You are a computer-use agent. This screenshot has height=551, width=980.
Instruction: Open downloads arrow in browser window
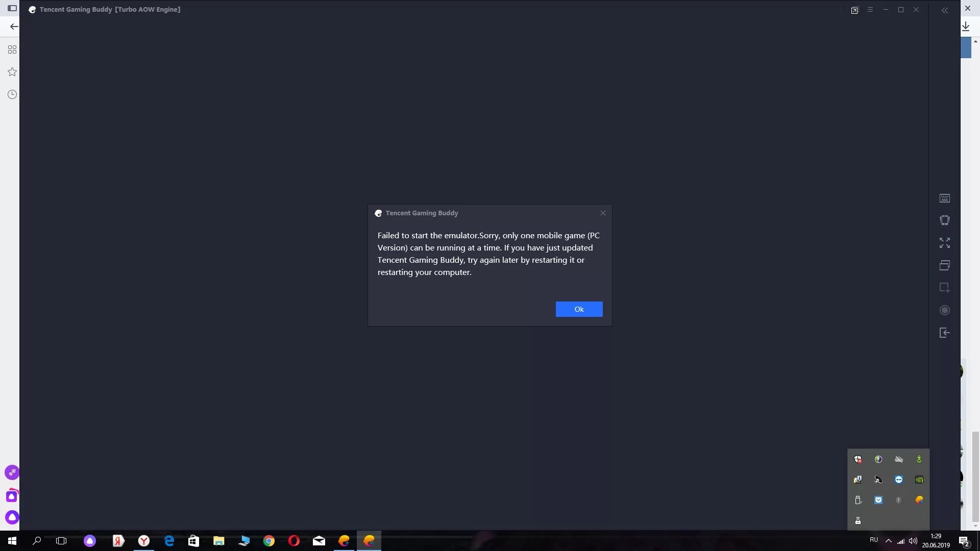click(966, 27)
